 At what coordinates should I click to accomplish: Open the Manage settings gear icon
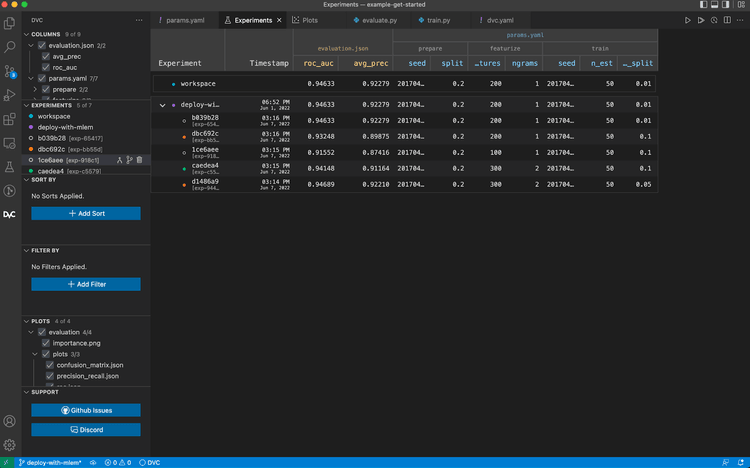(x=10, y=445)
